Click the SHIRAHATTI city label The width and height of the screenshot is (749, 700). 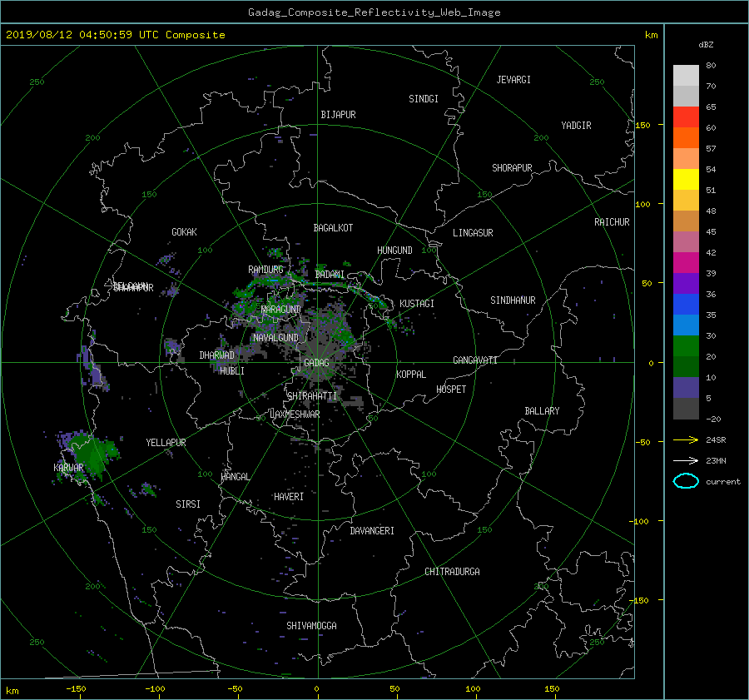[x=312, y=396]
